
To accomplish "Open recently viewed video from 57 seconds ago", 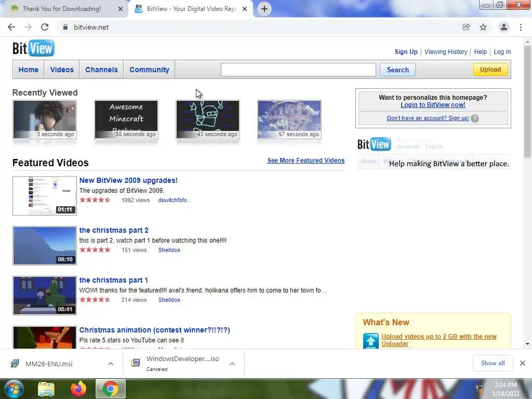I will point(289,119).
